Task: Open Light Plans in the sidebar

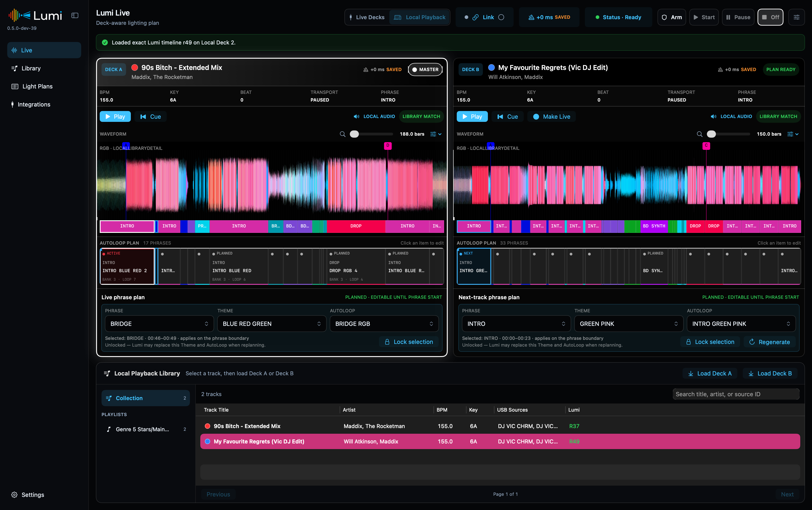Action: (44, 86)
